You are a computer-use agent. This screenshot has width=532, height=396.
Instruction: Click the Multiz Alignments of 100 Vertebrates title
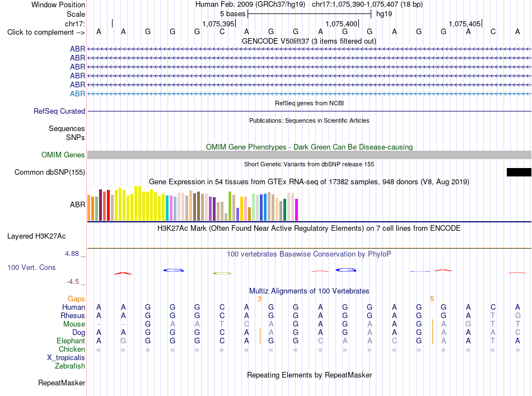click(x=309, y=291)
